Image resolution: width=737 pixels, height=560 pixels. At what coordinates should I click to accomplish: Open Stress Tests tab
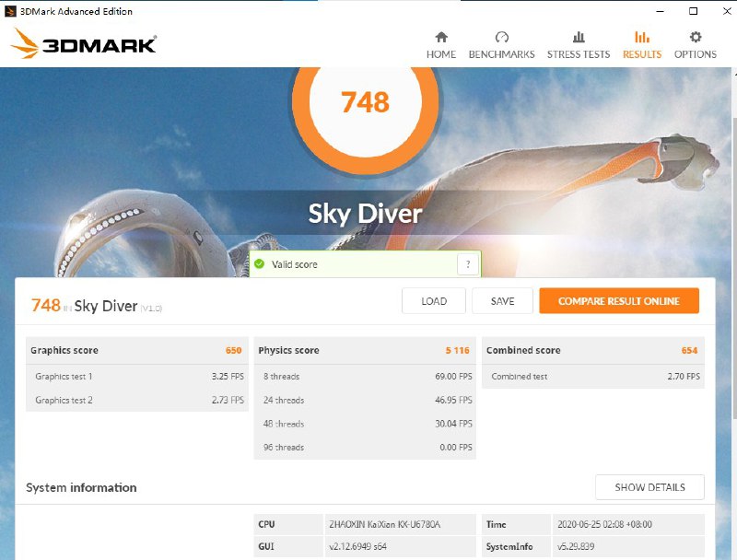[x=579, y=45]
